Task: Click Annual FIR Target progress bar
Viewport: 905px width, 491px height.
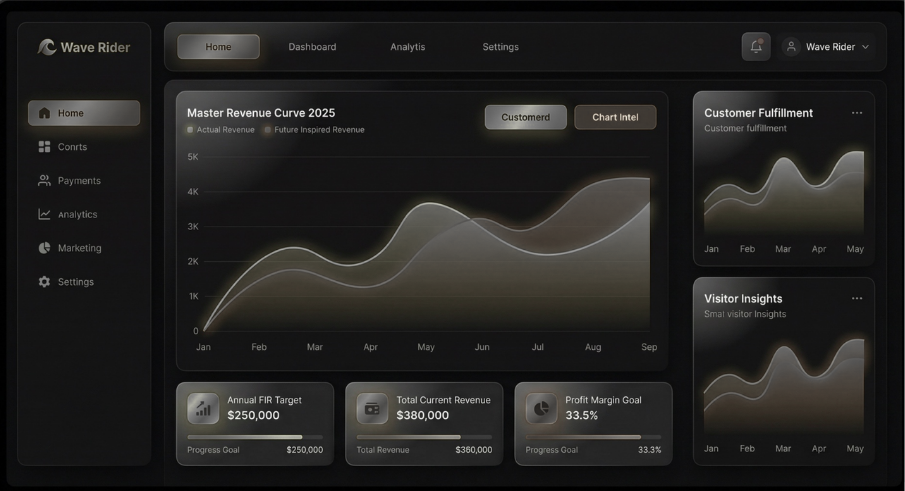Action: pos(255,437)
